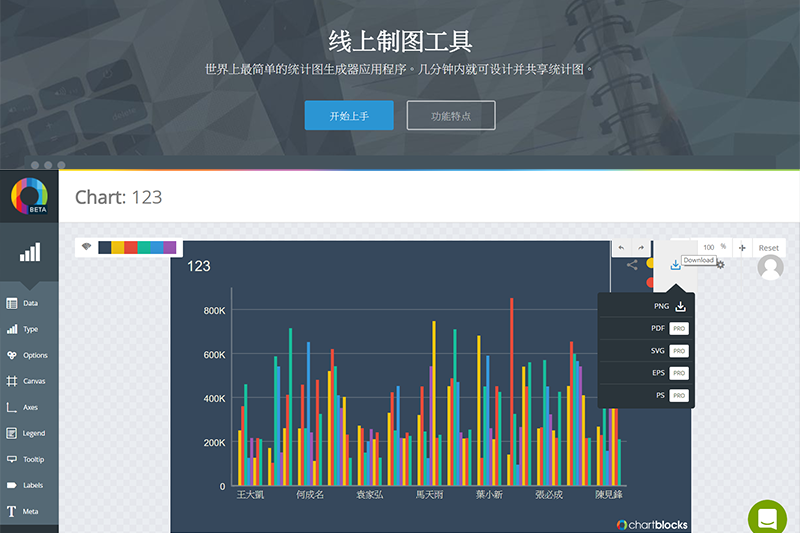Click the 馬天雨 axis label
The width and height of the screenshot is (800, 533).
[429, 495]
